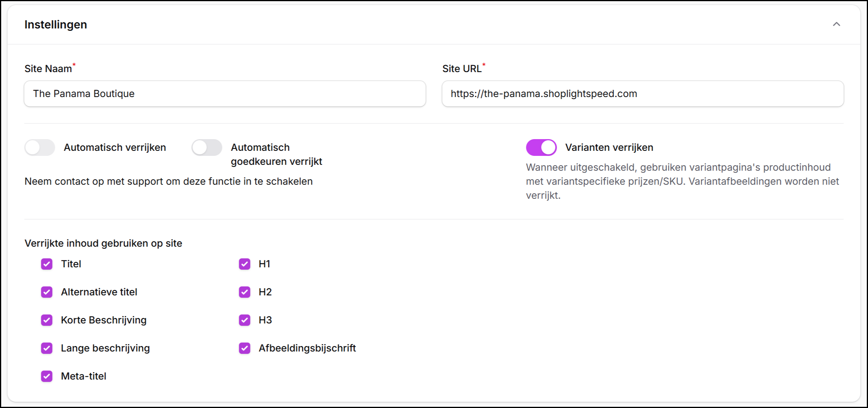Toggle the Korte Beschrijving checkbox
The image size is (868, 408).
tap(47, 320)
